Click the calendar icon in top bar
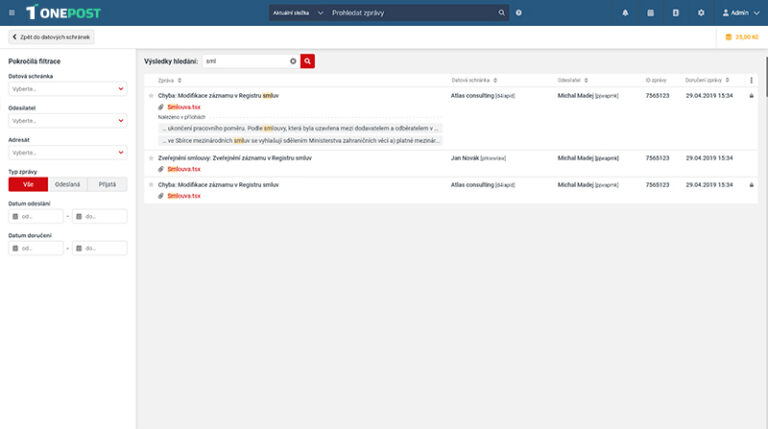 (650, 13)
